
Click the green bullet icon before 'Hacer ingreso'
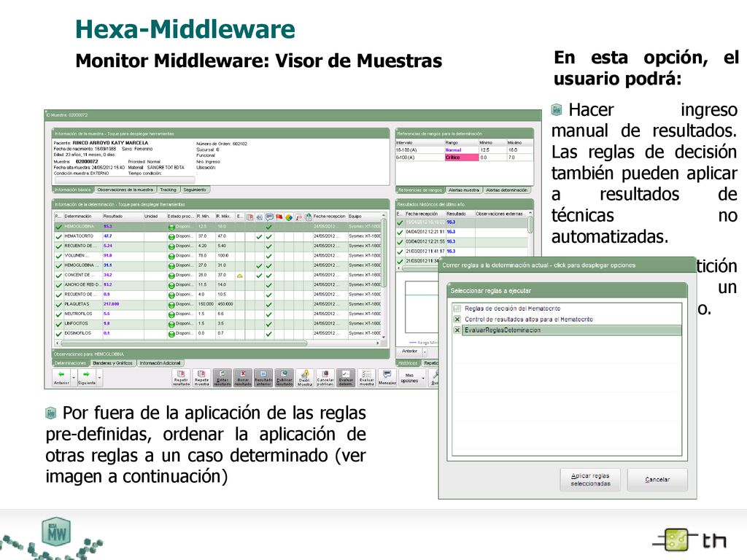(557, 110)
